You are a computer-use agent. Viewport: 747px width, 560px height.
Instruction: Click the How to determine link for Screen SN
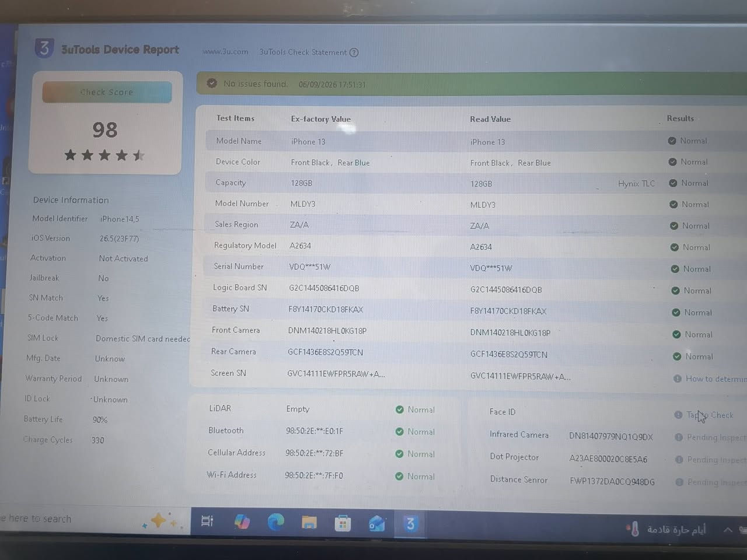716,379
